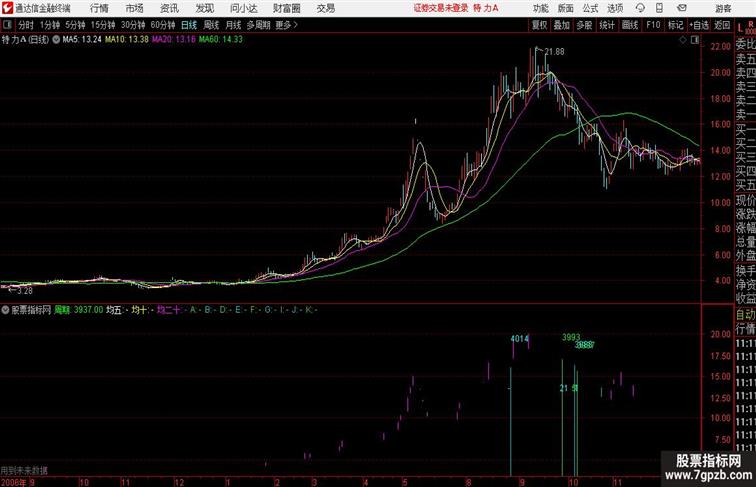Switch to the 60分钟 period tab

point(162,25)
